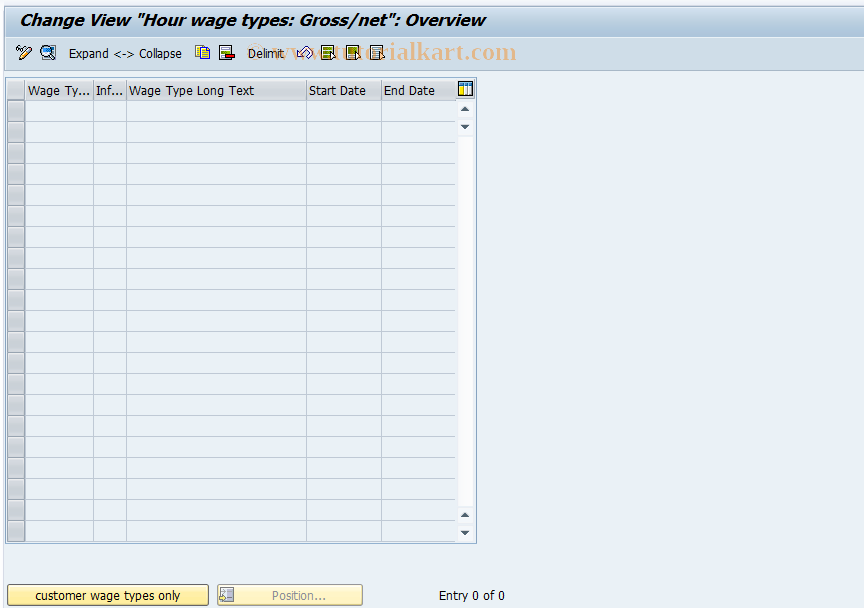864x608 pixels.
Task: Click 'Entry 0 of 0' status text
Action: coord(472,595)
